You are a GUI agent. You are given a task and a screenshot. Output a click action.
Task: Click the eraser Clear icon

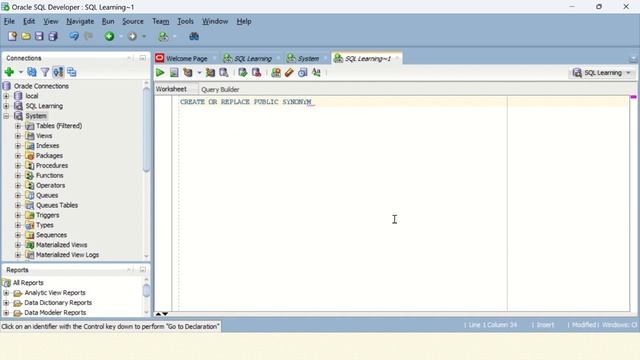[289, 73]
